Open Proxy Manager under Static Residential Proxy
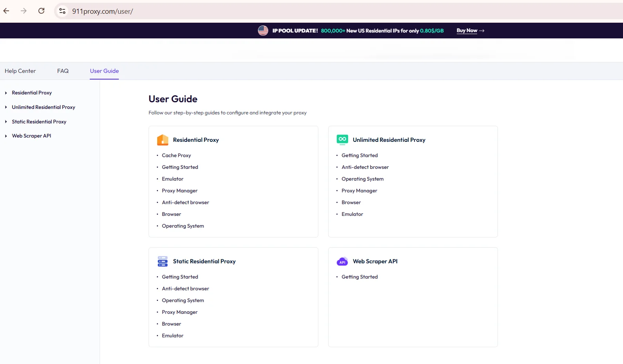Screen dimensions: 623x364 tap(180, 312)
